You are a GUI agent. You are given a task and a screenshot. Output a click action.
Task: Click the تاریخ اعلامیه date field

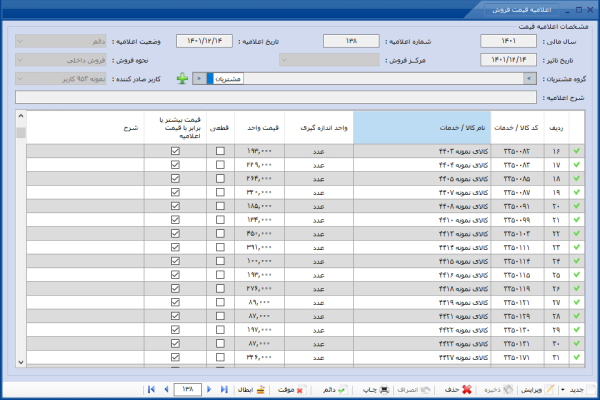tap(204, 41)
